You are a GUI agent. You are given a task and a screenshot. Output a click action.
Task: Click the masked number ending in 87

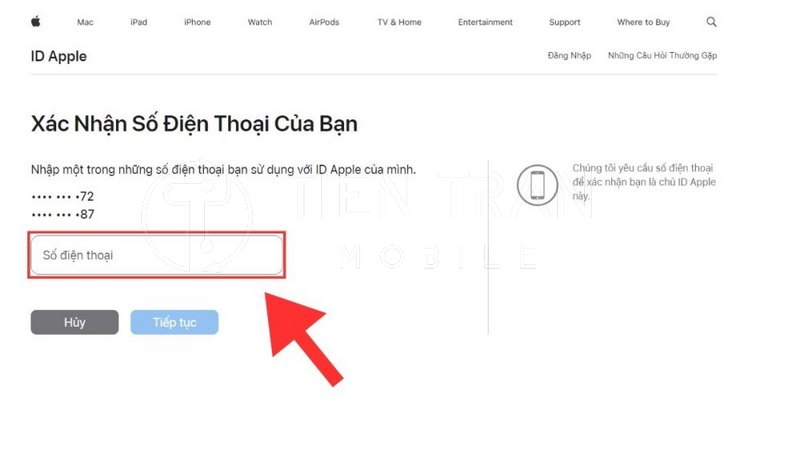(x=63, y=214)
